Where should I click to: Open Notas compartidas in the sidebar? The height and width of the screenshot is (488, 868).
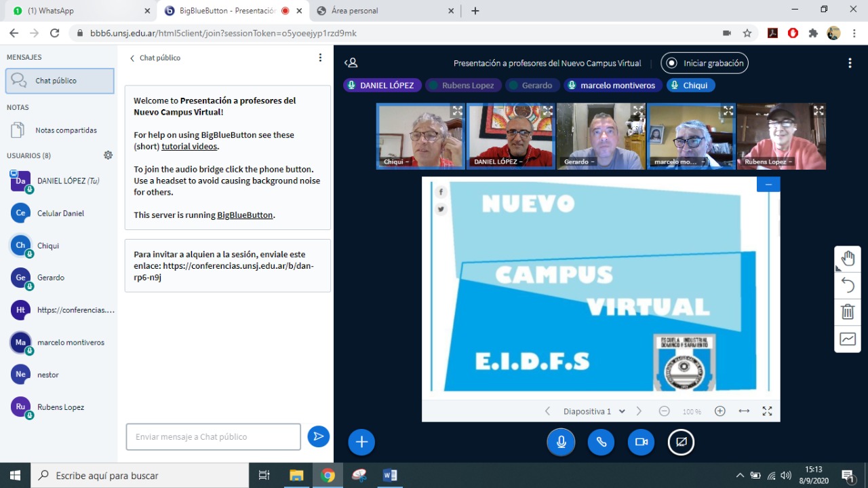pos(66,130)
